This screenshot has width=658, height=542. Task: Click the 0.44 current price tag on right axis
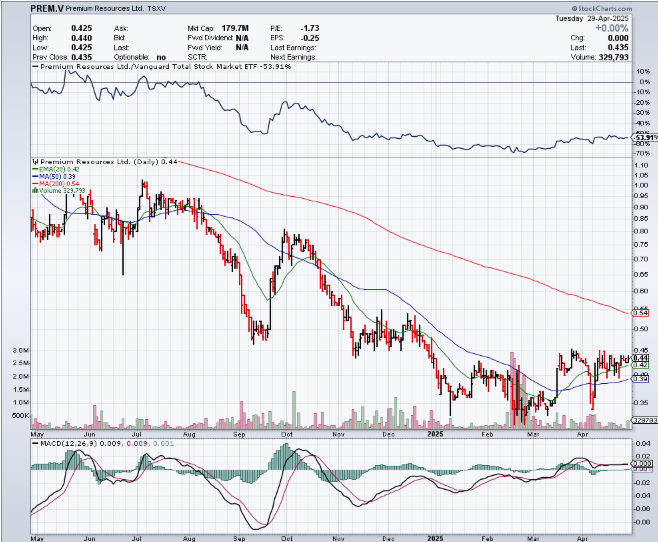(641, 358)
